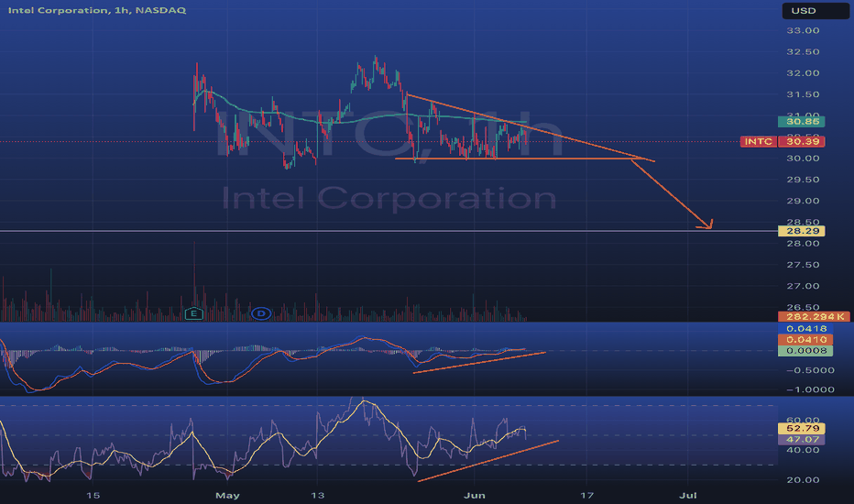This screenshot has height=504, width=854.
Task: Click the −1.0000 MACD axis label
Action: pyautogui.click(x=810, y=389)
